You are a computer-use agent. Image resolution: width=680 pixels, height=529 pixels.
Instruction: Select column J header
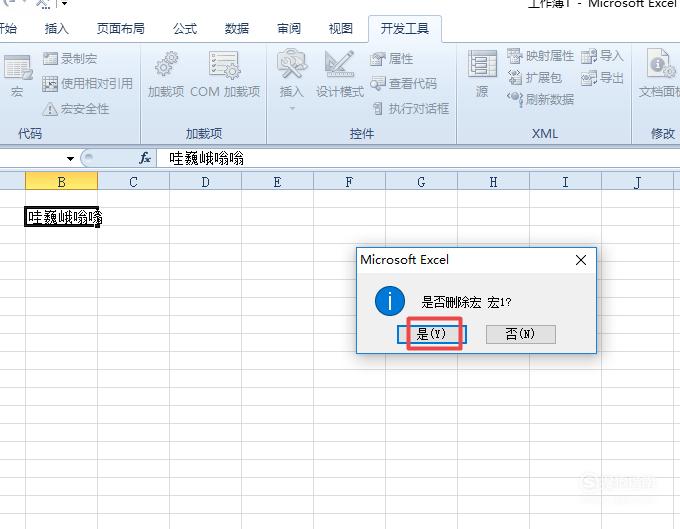click(638, 182)
